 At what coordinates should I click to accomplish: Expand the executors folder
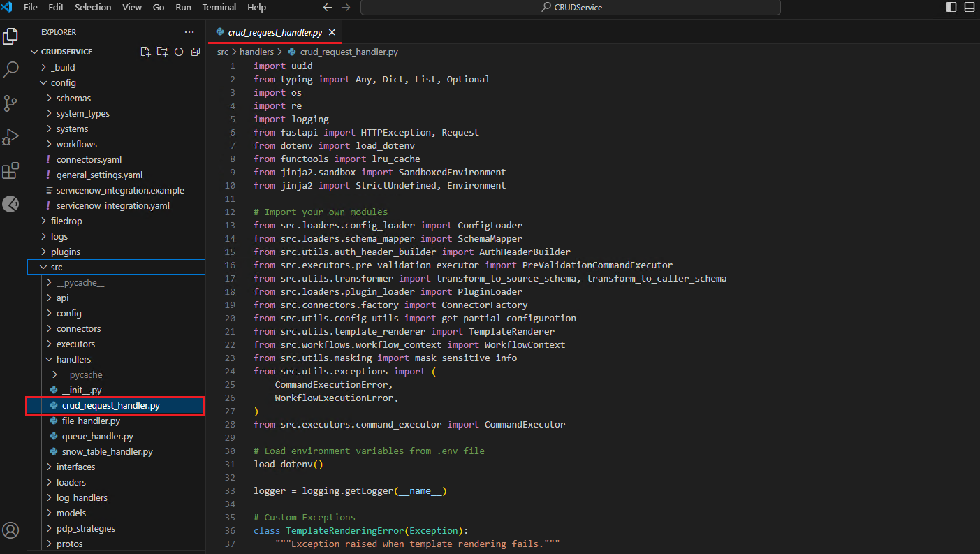pyautogui.click(x=116, y=344)
